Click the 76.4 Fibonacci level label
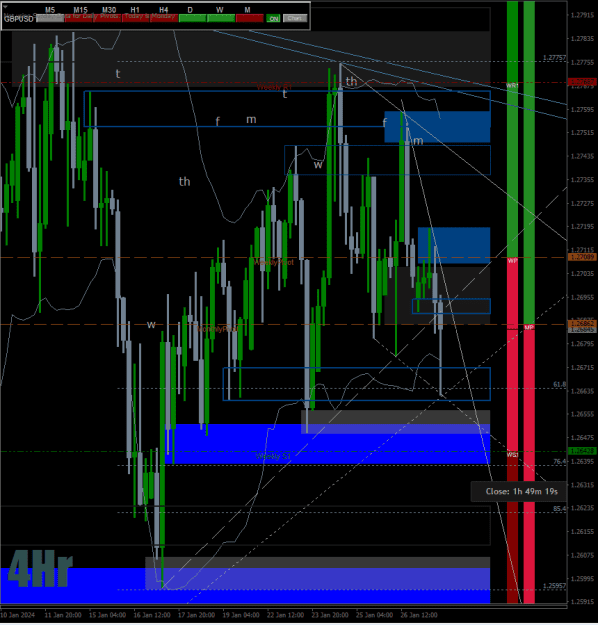Image resolution: width=598 pixels, height=625 pixels. click(559, 461)
